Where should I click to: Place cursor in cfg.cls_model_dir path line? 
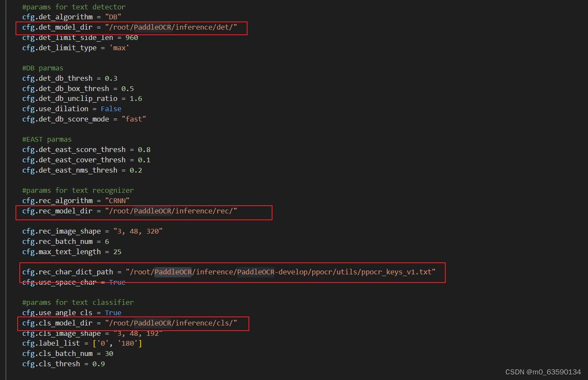[130, 323]
